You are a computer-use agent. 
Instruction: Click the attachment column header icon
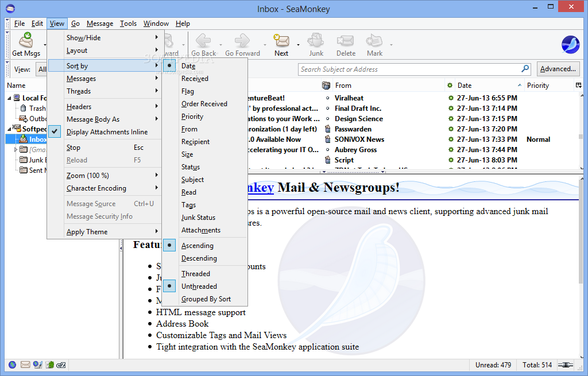pyautogui.click(x=326, y=86)
